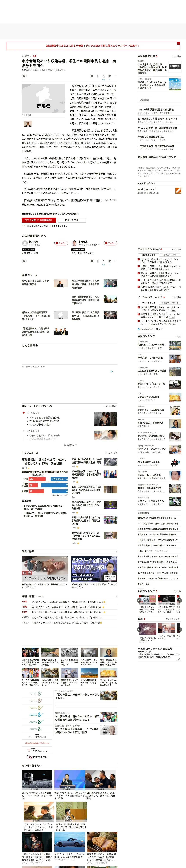This screenshot has width=186, height=868.
Task: Follow author 小崎瑶太
Action: (110, 243)
